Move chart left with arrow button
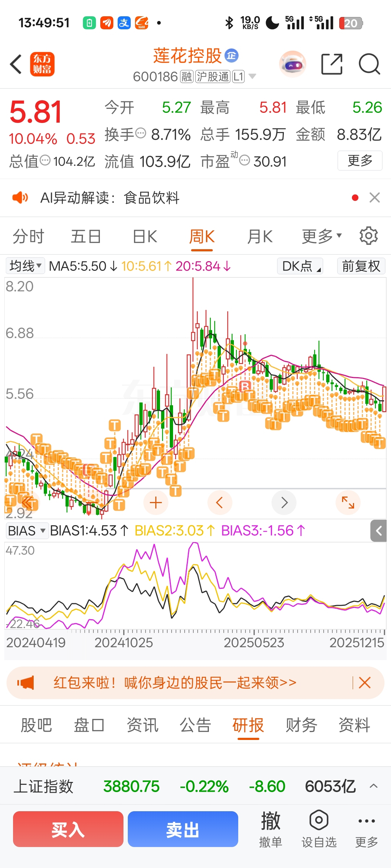This screenshot has width=391, height=868. tap(220, 503)
